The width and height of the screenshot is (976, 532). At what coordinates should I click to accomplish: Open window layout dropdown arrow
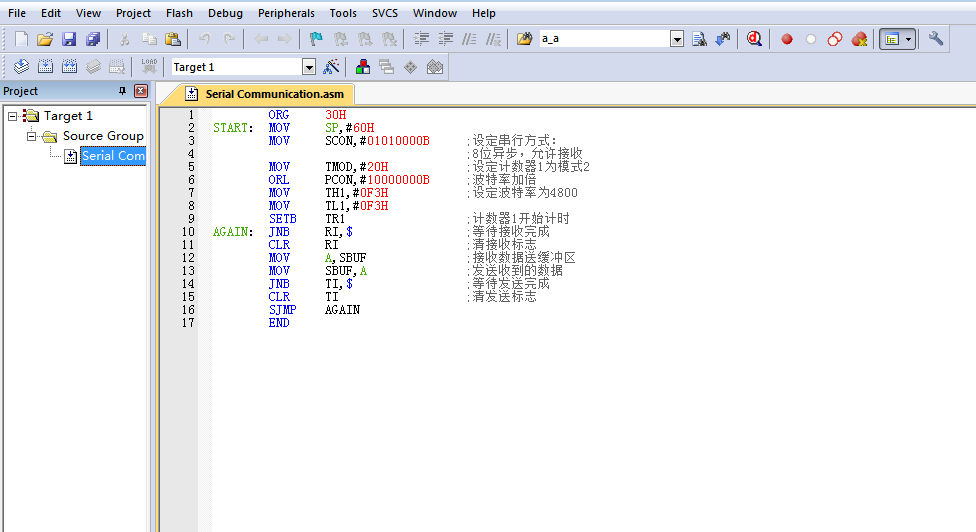(909, 39)
